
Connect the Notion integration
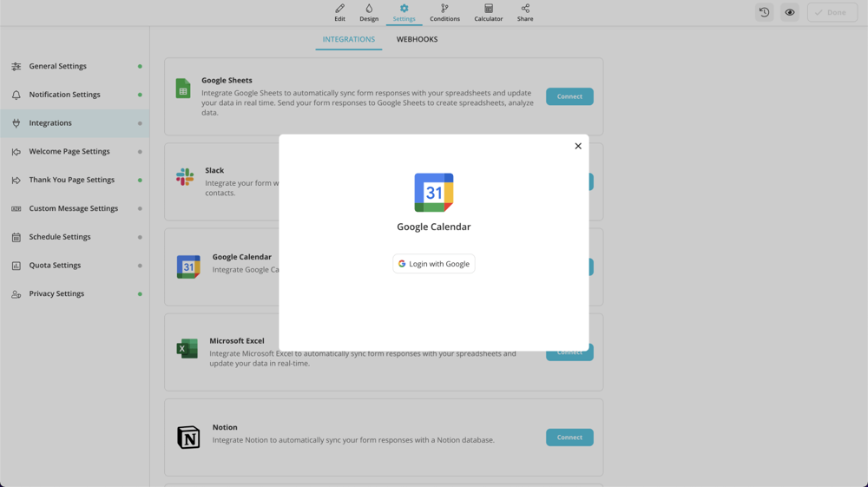click(569, 438)
